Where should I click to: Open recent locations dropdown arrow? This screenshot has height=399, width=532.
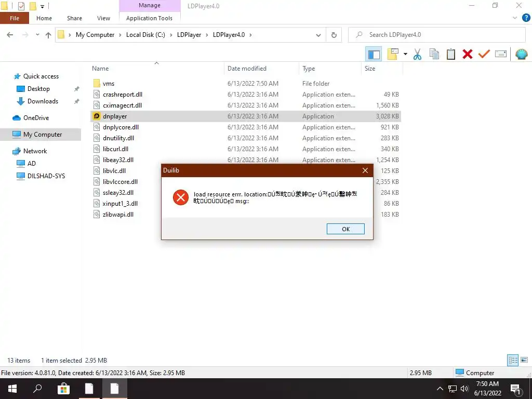point(37,35)
